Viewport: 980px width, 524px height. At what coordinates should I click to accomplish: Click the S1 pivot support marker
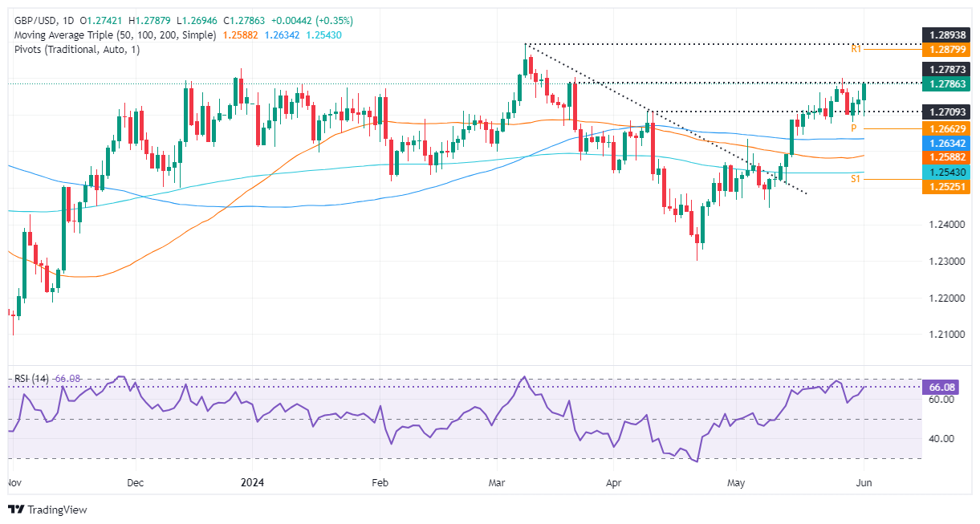click(x=856, y=179)
